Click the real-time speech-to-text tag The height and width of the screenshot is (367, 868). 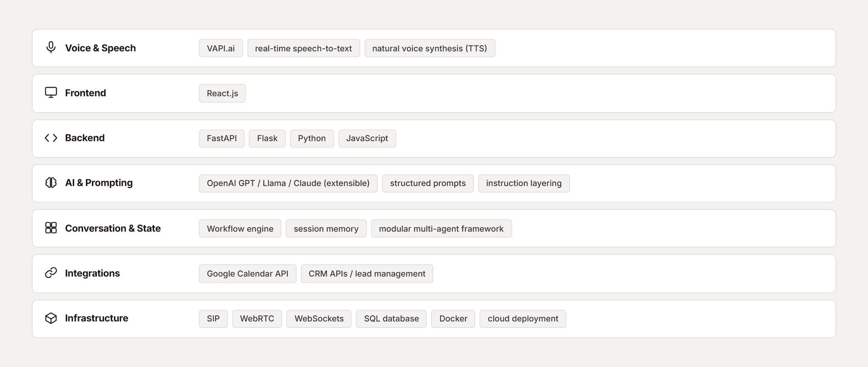click(x=303, y=48)
